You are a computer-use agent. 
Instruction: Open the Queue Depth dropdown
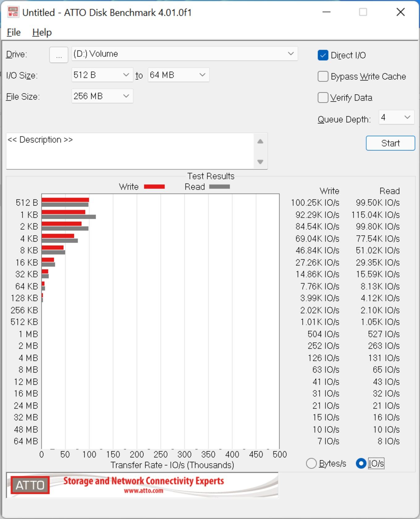397,117
